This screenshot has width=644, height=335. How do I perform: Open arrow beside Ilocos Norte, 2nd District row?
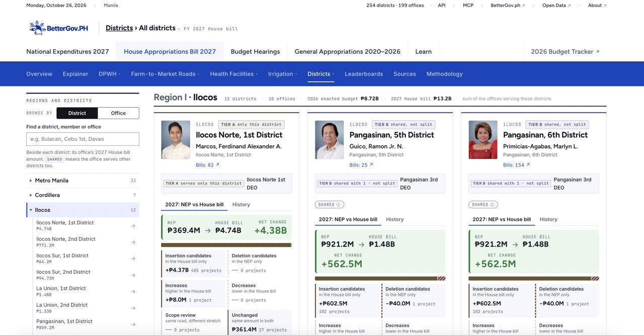(x=133, y=242)
